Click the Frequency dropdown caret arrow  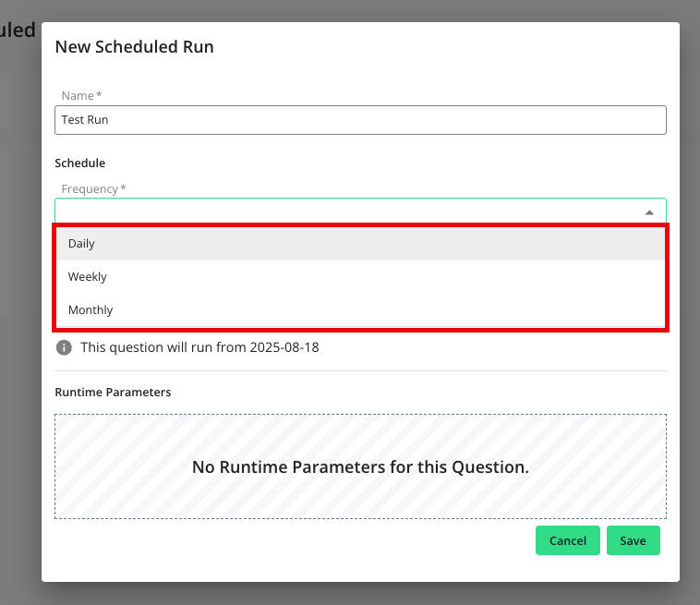649,212
